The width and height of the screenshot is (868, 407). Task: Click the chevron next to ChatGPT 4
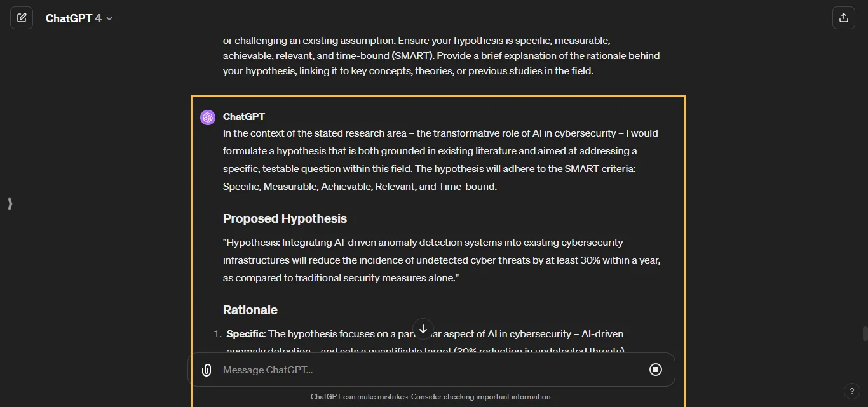[109, 18]
